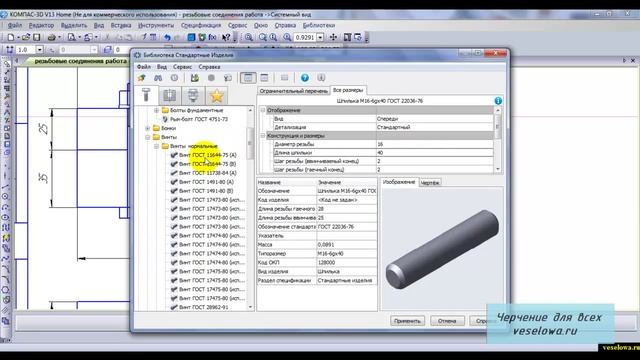This screenshot has width=640, height=360.
Task: Open the Print icon dropdown arrow
Action: (59, 37)
